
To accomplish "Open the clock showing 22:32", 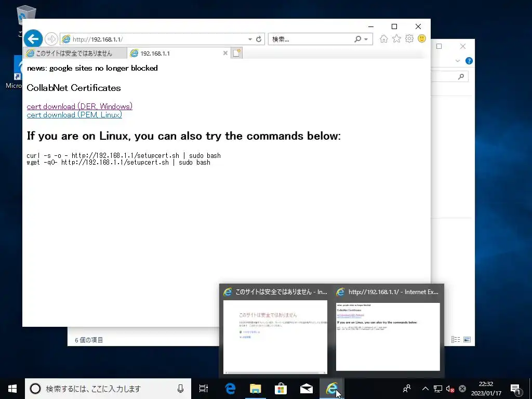I will 486,389.
